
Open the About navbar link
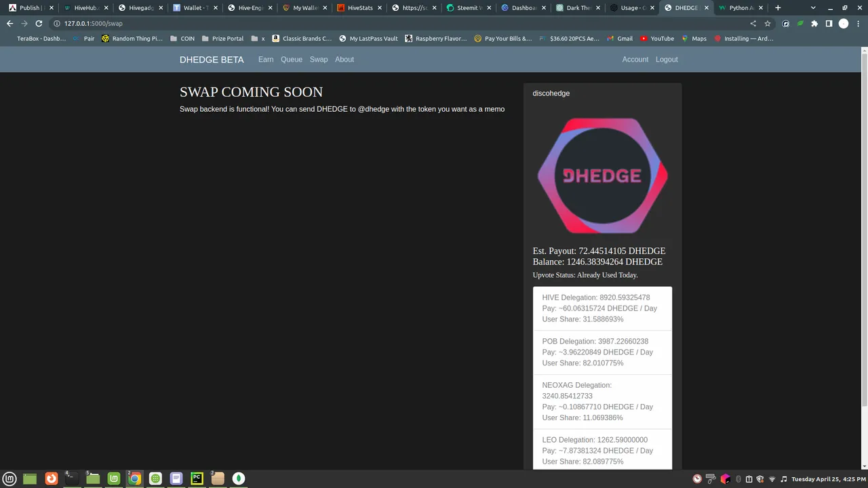tap(344, 60)
